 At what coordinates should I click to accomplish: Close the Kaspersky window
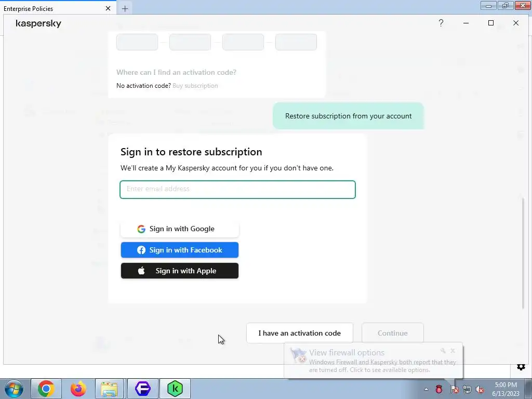click(516, 23)
